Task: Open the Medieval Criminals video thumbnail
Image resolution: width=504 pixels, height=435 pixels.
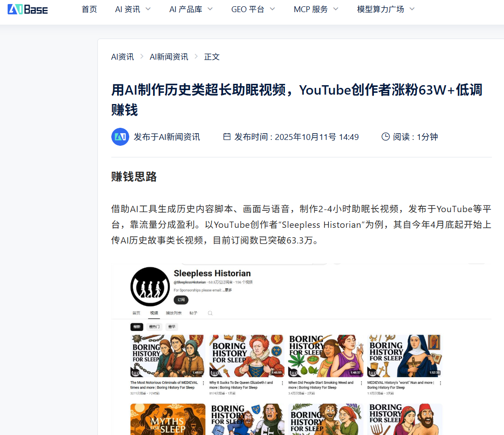Action: click(167, 356)
